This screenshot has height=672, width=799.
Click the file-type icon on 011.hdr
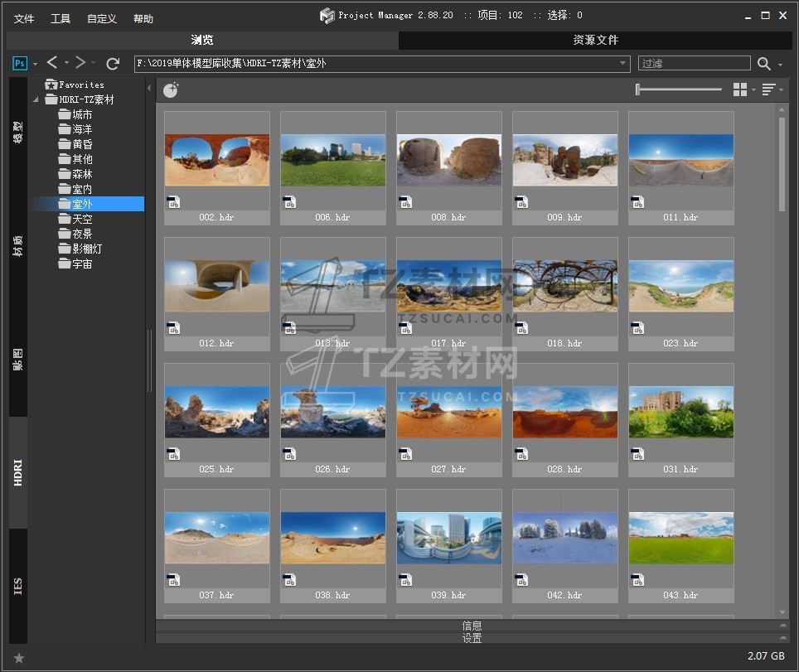tap(638, 202)
